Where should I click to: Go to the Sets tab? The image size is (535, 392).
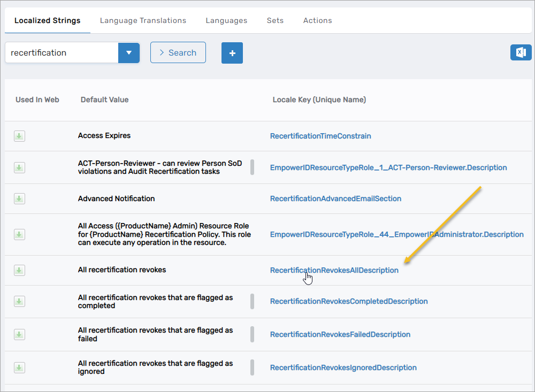tap(275, 21)
